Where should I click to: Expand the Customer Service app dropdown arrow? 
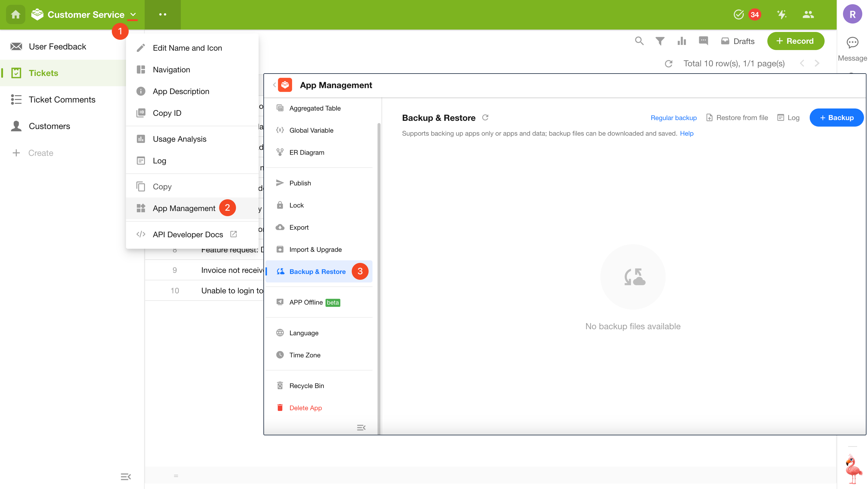[x=133, y=14]
